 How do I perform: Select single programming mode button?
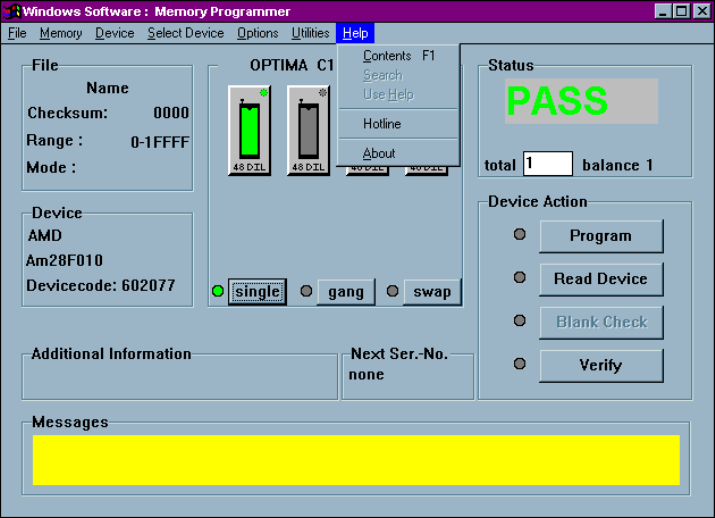pos(257,292)
